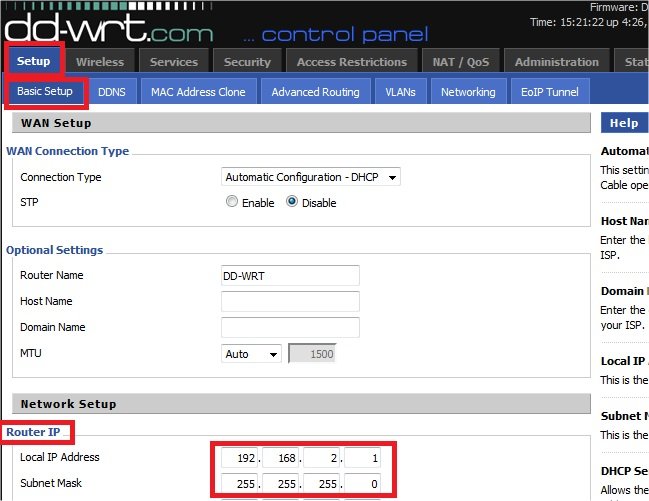This screenshot has width=649, height=501.
Task: Expand the MTU Auto dropdown
Action: coord(251,354)
